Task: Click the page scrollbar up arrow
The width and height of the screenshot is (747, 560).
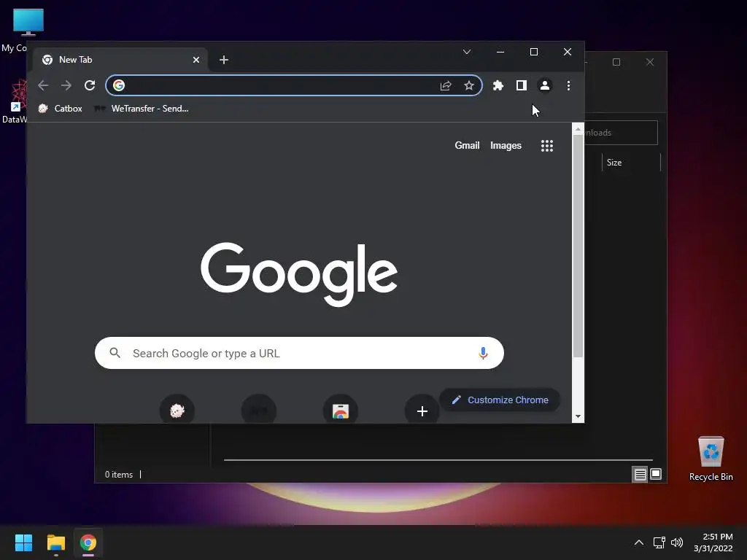Action: click(x=578, y=128)
